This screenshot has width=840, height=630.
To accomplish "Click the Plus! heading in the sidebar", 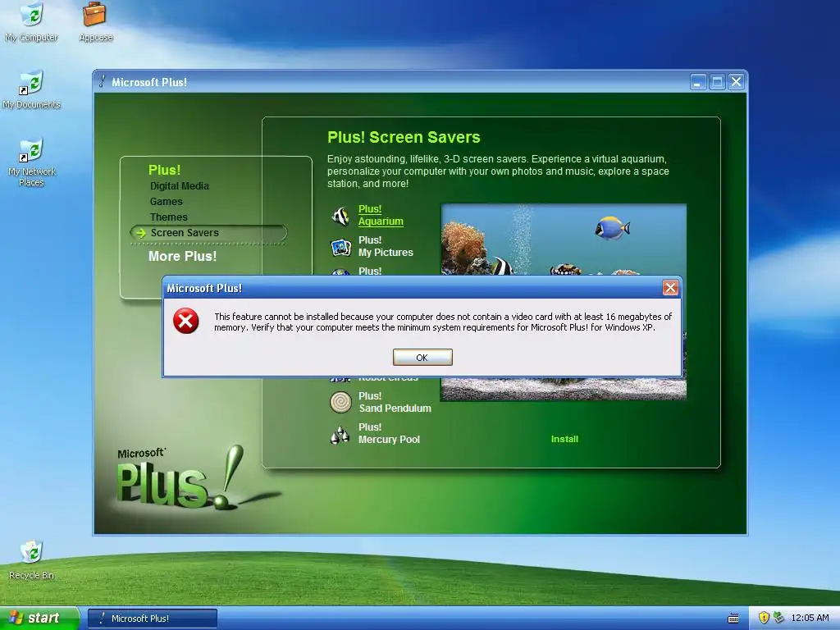I will pyautogui.click(x=164, y=170).
